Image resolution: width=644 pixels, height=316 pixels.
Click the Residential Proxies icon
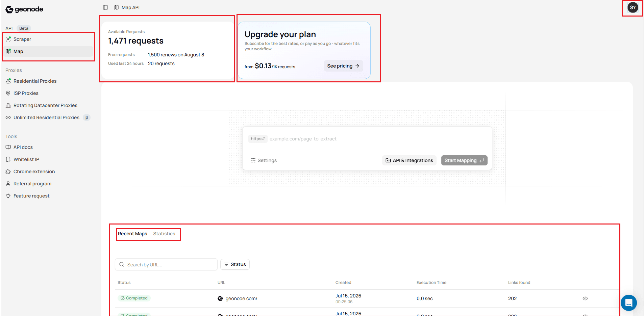point(8,81)
